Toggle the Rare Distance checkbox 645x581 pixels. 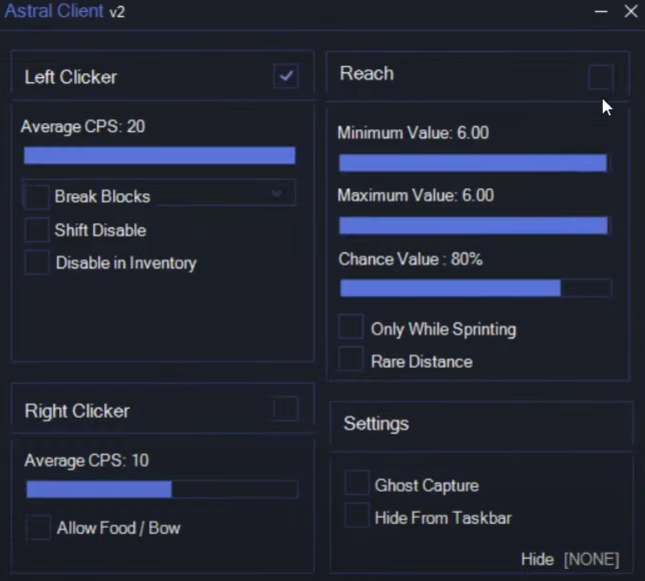(351, 360)
